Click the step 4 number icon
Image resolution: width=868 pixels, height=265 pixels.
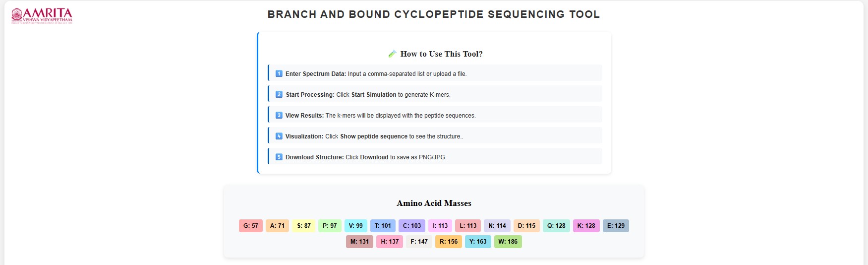click(279, 136)
